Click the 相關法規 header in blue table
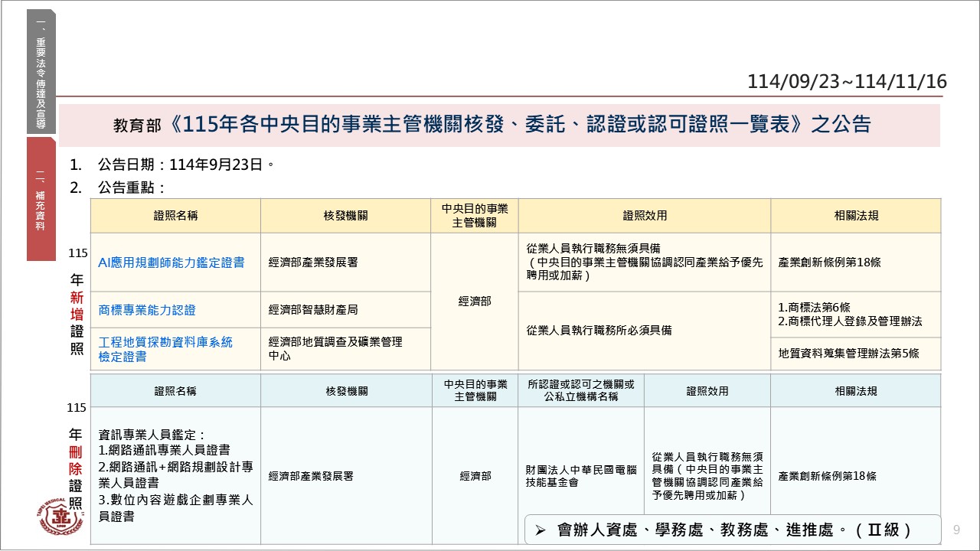 855,390
